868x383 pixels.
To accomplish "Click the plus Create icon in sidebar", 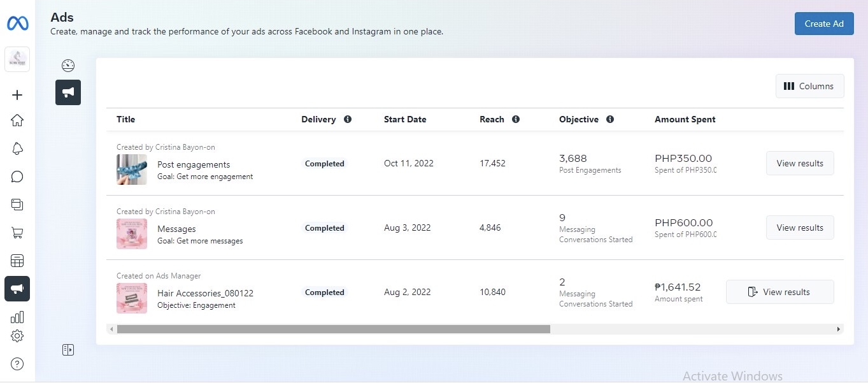I will pyautogui.click(x=17, y=95).
